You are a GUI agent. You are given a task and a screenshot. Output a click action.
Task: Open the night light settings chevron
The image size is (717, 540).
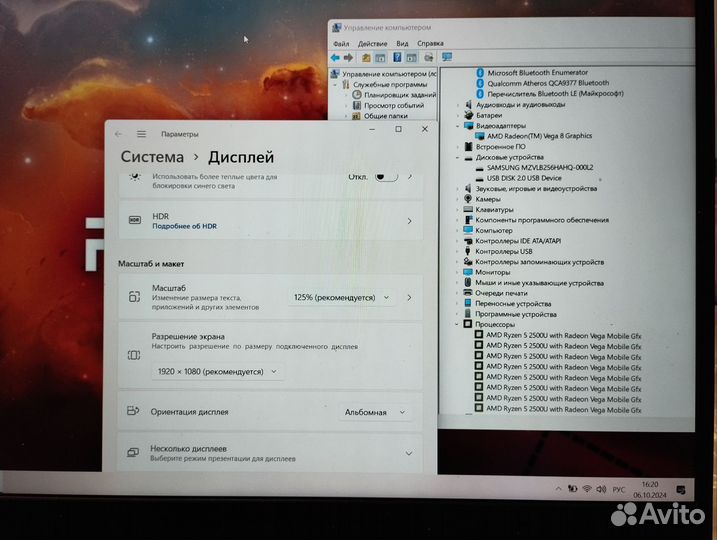410,176
